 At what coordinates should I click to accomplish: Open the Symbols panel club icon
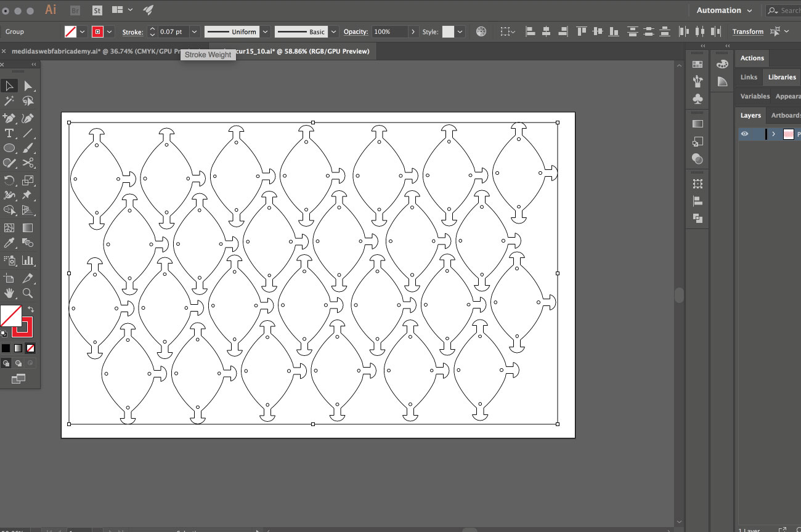[x=697, y=99]
